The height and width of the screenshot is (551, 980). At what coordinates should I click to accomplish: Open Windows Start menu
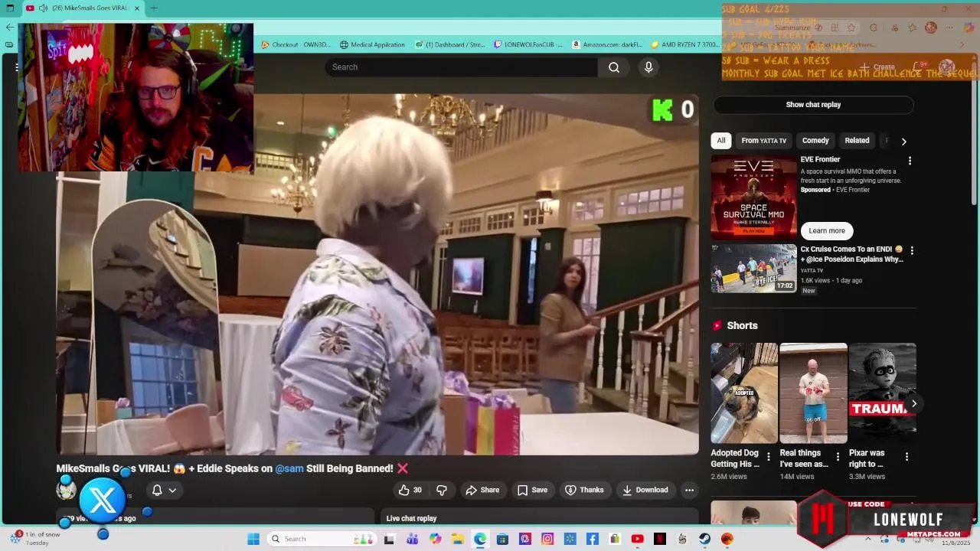(x=253, y=539)
